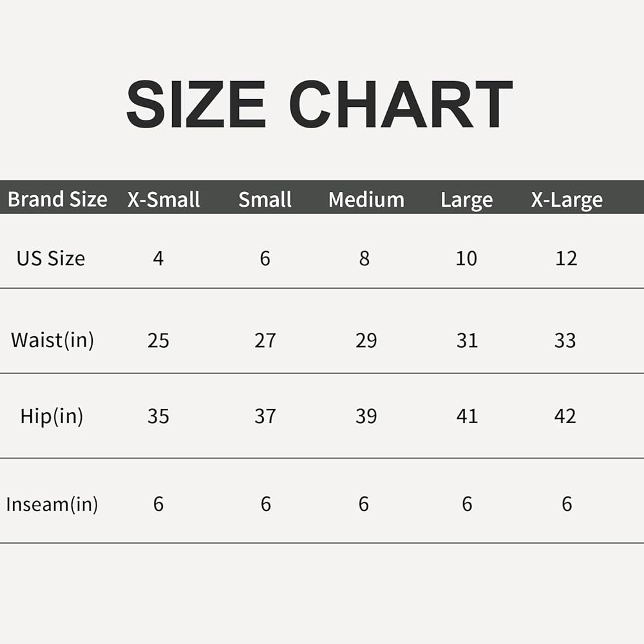The width and height of the screenshot is (644, 644).
Task: Click the Waist(in) row label
Action: pos(53,340)
